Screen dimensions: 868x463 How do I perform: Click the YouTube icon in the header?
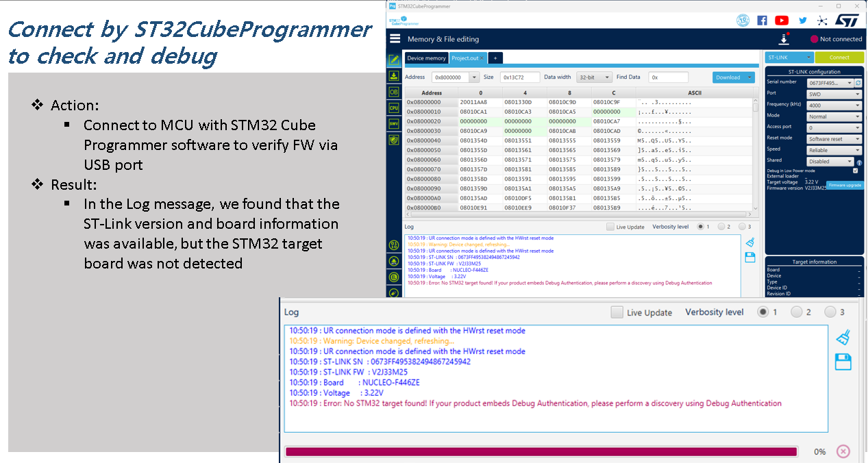tap(782, 21)
